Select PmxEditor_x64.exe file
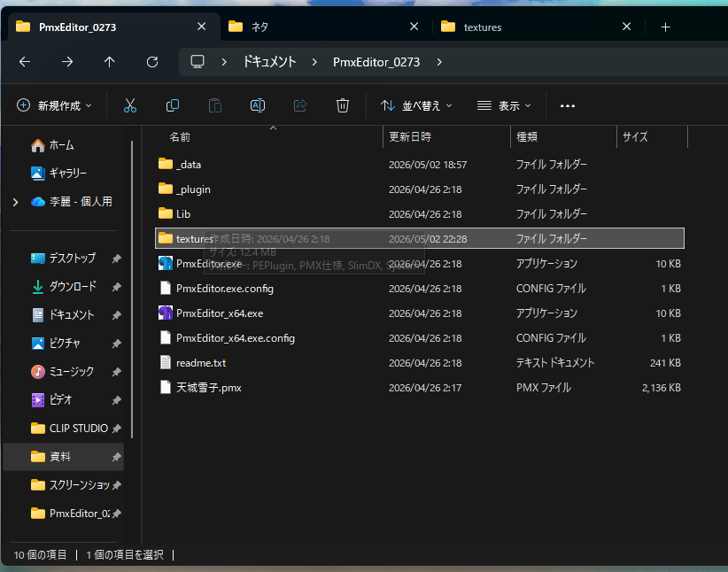 [420, 313]
